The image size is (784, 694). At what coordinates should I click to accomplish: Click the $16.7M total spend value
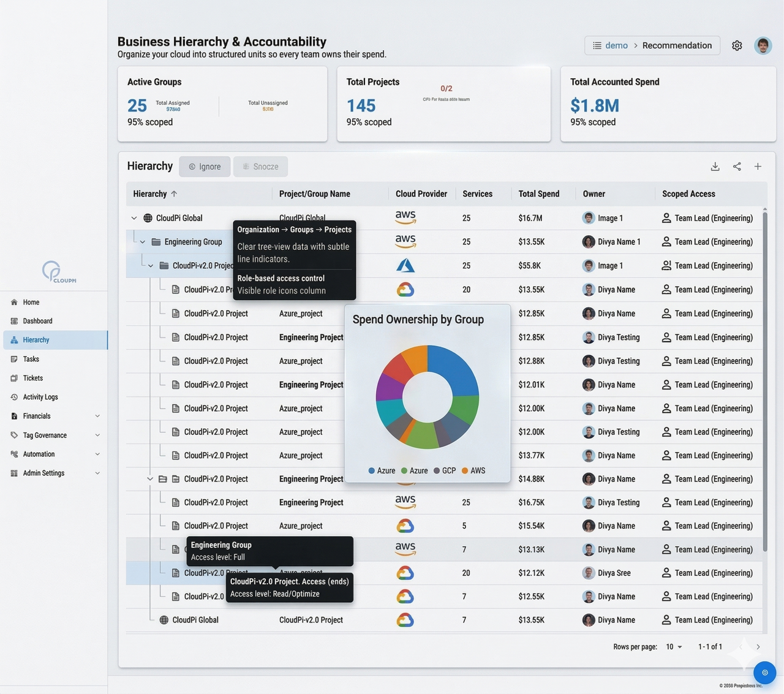point(529,218)
